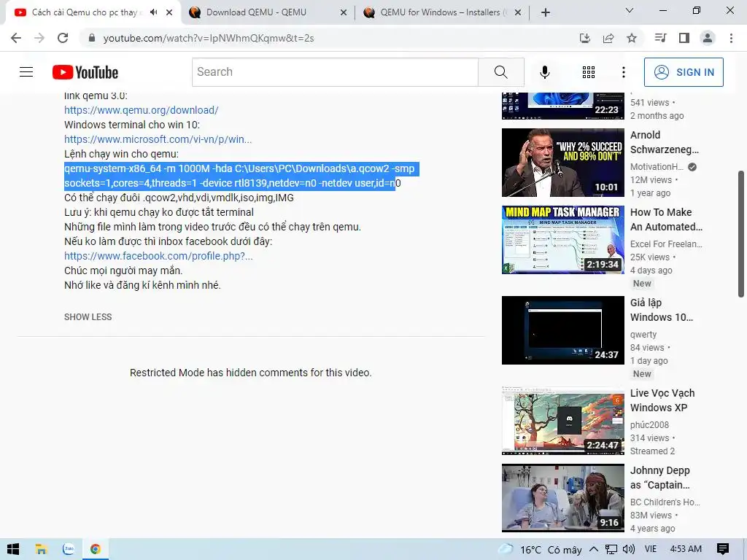Show hidden tray icons chevron

pyautogui.click(x=594, y=549)
